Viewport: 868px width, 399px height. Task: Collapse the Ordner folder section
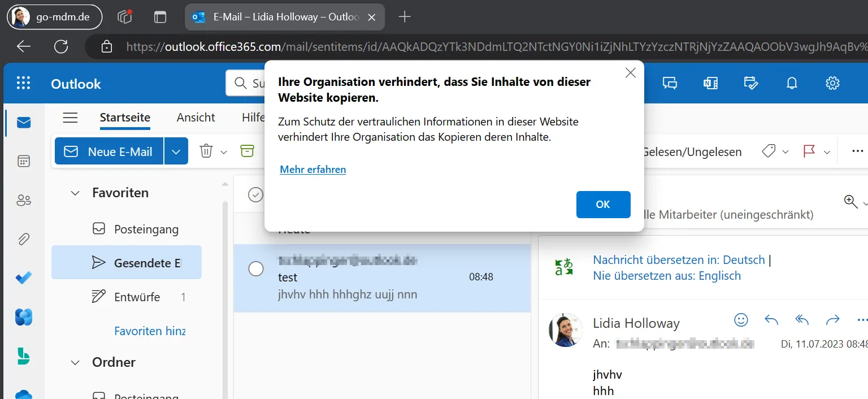click(x=75, y=362)
